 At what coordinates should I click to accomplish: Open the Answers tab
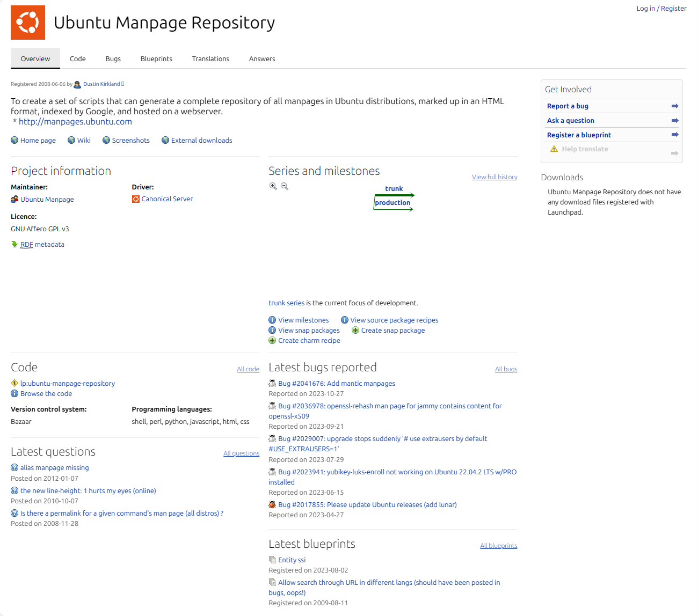[x=261, y=58]
